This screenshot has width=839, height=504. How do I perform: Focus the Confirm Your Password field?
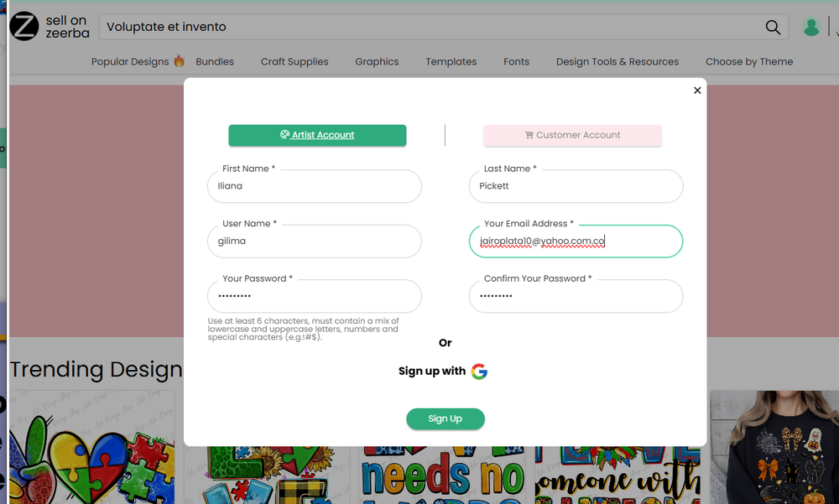pyautogui.click(x=576, y=296)
